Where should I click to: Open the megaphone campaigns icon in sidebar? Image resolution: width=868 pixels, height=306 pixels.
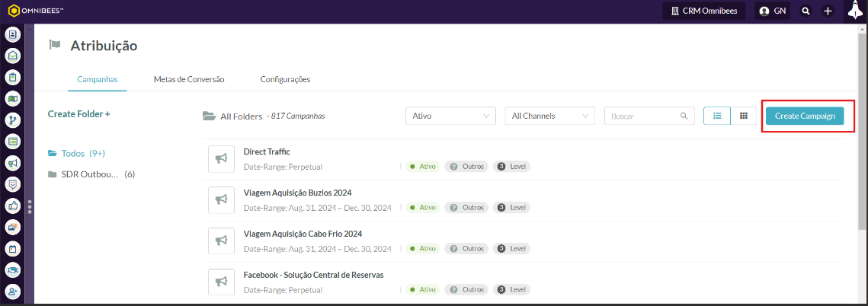tap(13, 163)
